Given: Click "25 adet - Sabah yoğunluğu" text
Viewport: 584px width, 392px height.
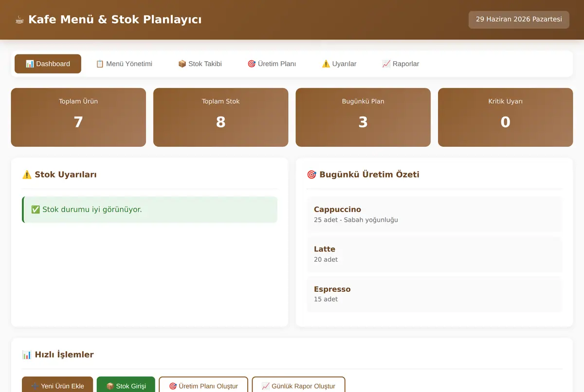Looking at the screenshot, I should tap(356, 220).
